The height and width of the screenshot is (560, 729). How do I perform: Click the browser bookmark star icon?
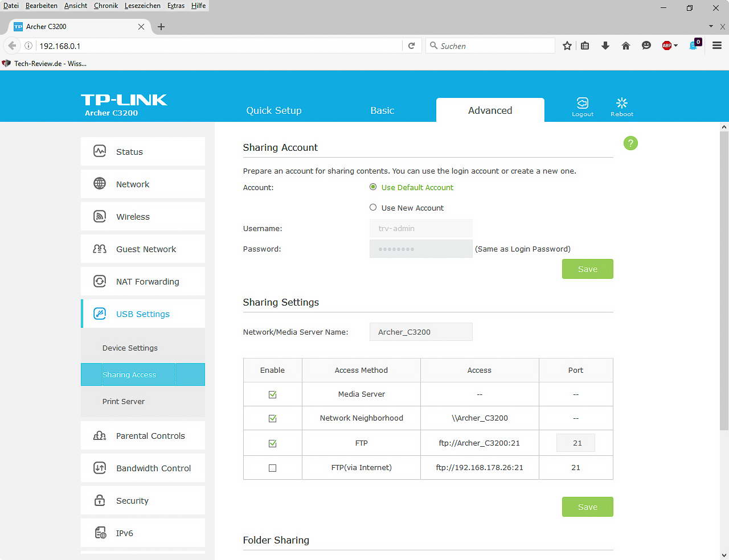click(567, 46)
